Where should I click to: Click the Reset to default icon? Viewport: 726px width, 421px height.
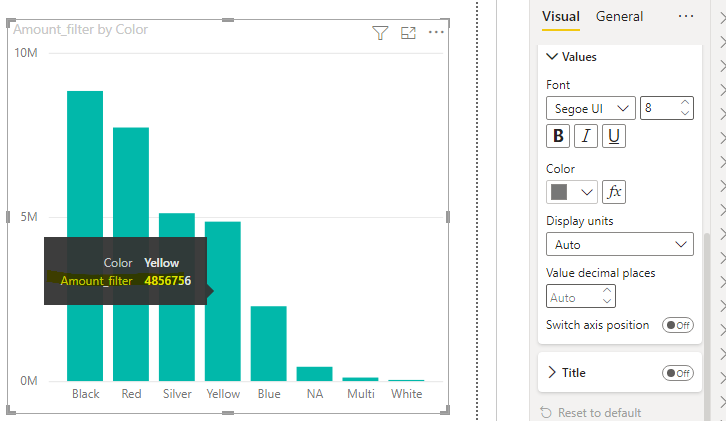546,412
